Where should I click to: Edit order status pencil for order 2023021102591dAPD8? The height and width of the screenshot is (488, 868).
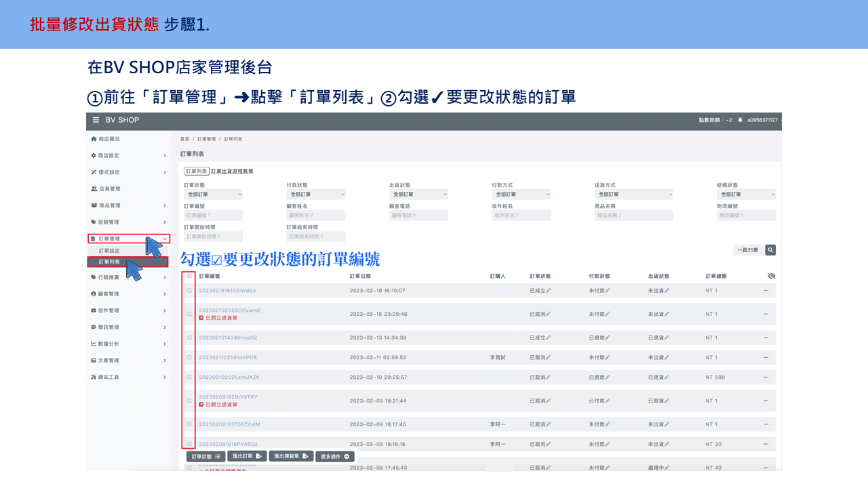click(549, 357)
